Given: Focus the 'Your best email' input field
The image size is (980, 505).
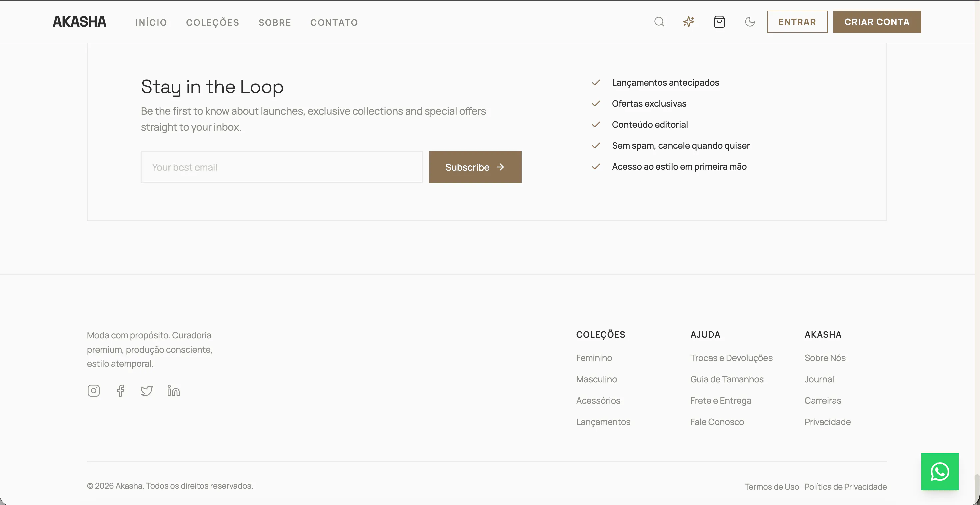Looking at the screenshot, I should pos(282,167).
